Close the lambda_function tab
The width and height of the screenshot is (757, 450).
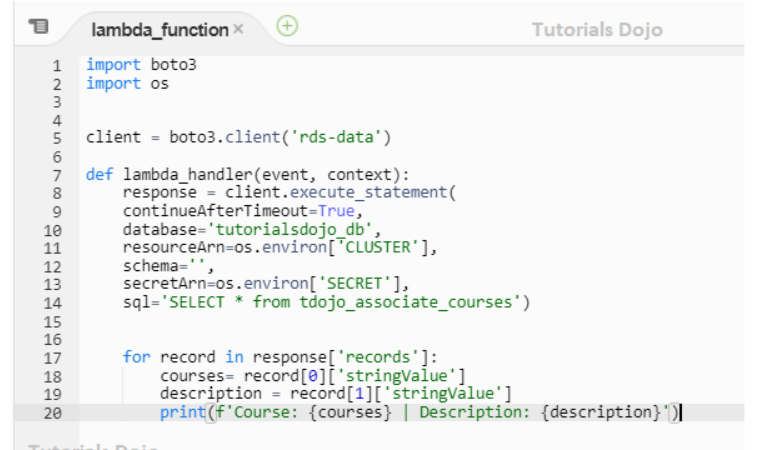tap(238, 29)
